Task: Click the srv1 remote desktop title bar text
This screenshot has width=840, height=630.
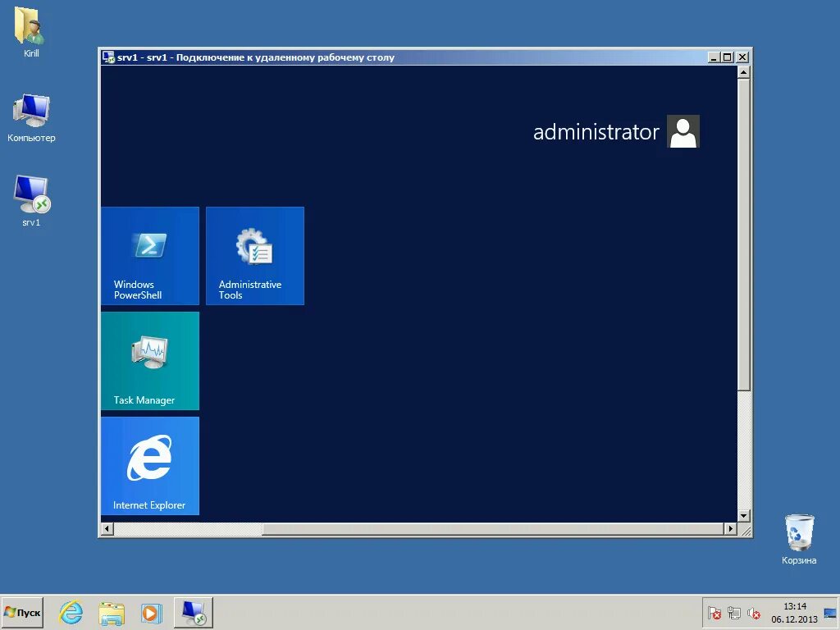Action: (256, 57)
